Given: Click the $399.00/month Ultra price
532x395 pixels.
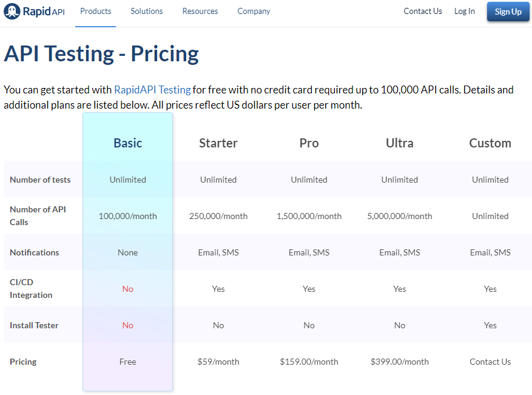Looking at the screenshot, I should (399, 362).
